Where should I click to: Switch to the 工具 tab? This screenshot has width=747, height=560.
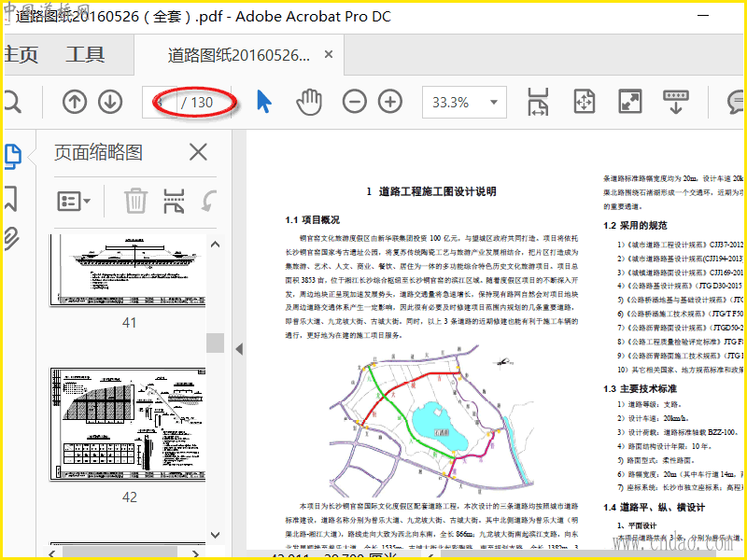coord(85,54)
